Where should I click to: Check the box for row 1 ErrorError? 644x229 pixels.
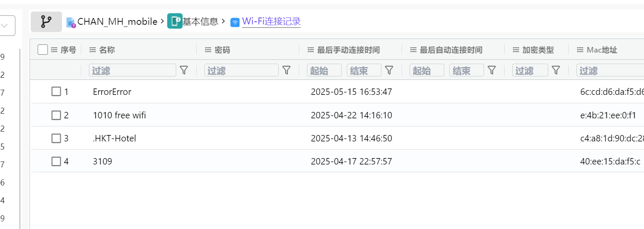[x=56, y=91]
